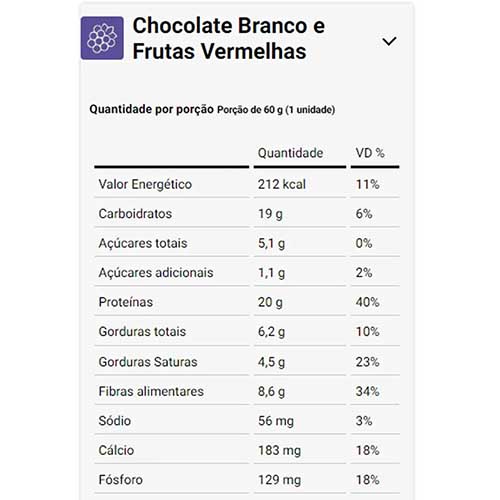Select the Chocolate Branco e Frutas Vermelhas heading
The width and height of the screenshot is (500, 500).
(229, 38)
